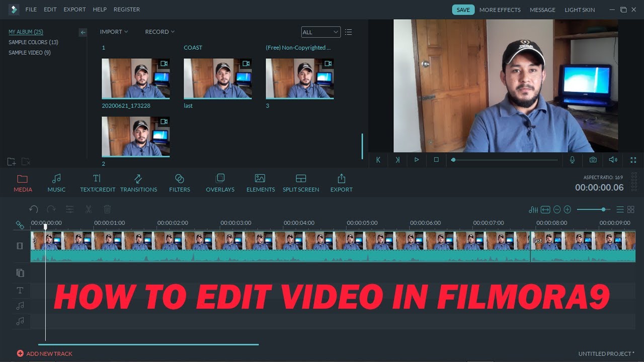644x362 pixels.
Task: Select clip thumbnail labeled 3
Action: (x=299, y=78)
